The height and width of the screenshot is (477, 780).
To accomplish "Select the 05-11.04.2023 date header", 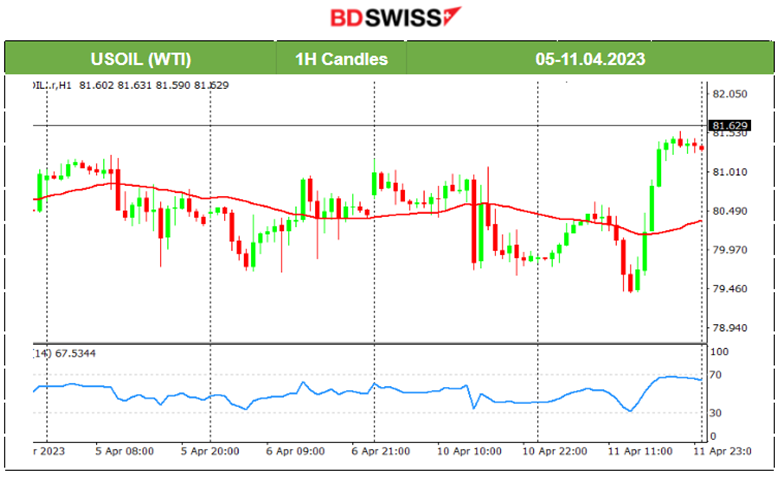I will point(590,59).
